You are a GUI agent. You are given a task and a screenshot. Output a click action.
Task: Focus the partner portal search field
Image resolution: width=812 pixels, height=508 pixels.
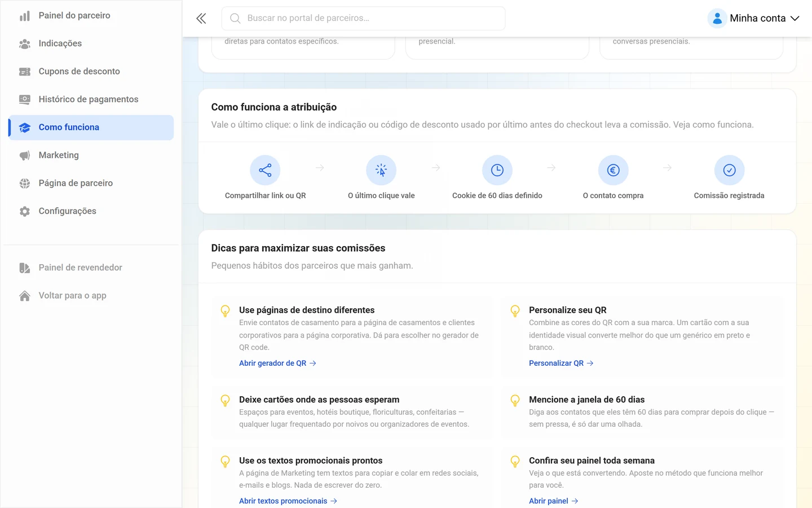(364, 19)
